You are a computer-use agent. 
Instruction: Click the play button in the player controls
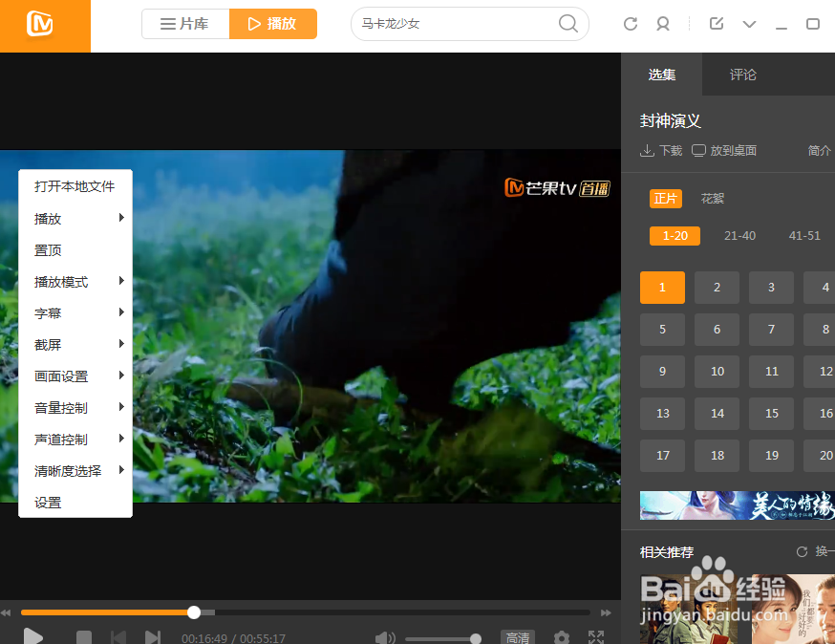33,637
